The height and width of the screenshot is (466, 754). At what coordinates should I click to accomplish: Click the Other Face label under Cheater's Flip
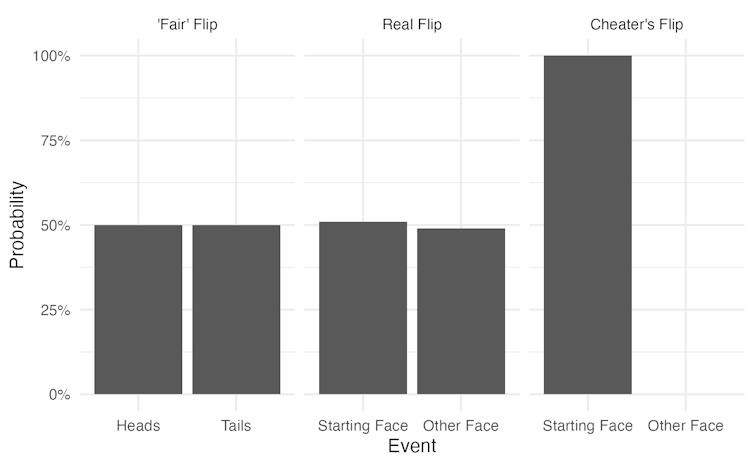click(685, 426)
